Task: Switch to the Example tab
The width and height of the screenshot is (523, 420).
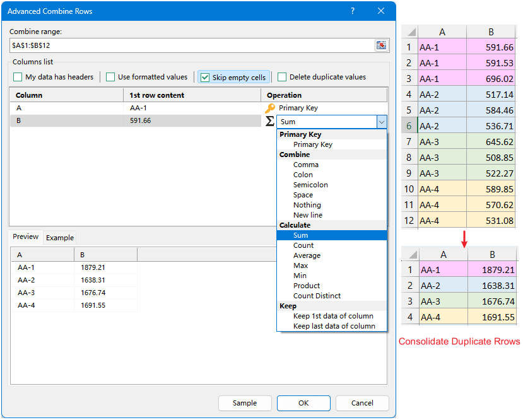Action: click(x=60, y=238)
